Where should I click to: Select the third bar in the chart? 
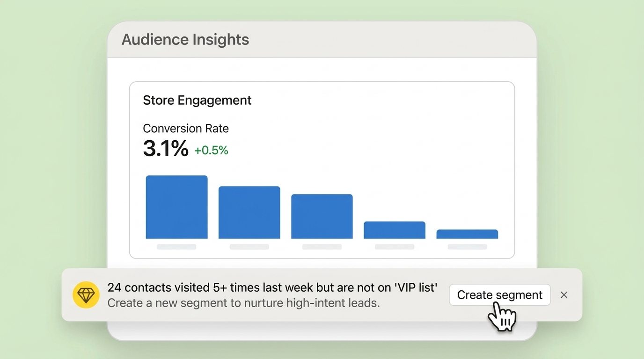322,216
